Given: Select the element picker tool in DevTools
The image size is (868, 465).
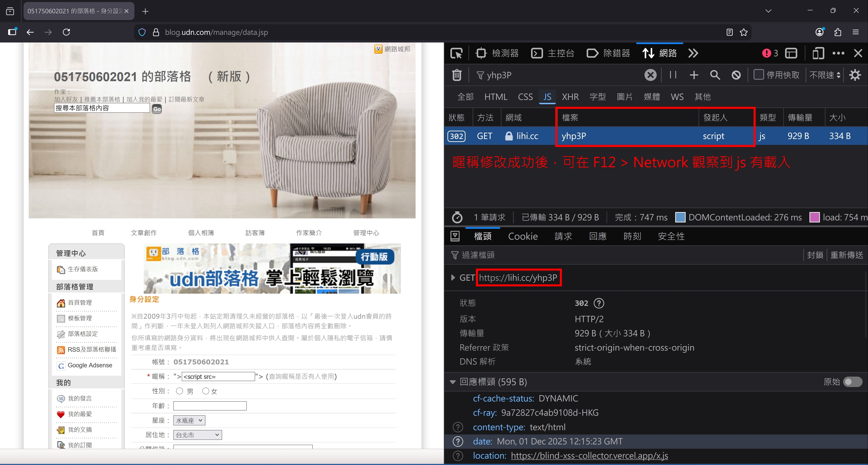Looking at the screenshot, I should [x=456, y=53].
